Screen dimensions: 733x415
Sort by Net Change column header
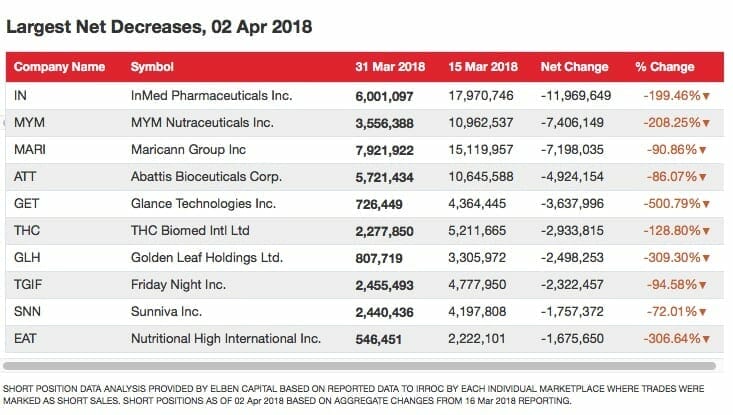click(x=575, y=67)
